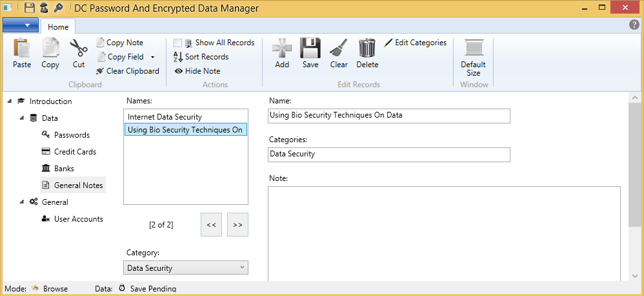Screen dimensions: 644x296
Task: Click the Cut scissors icon
Action: click(79, 53)
